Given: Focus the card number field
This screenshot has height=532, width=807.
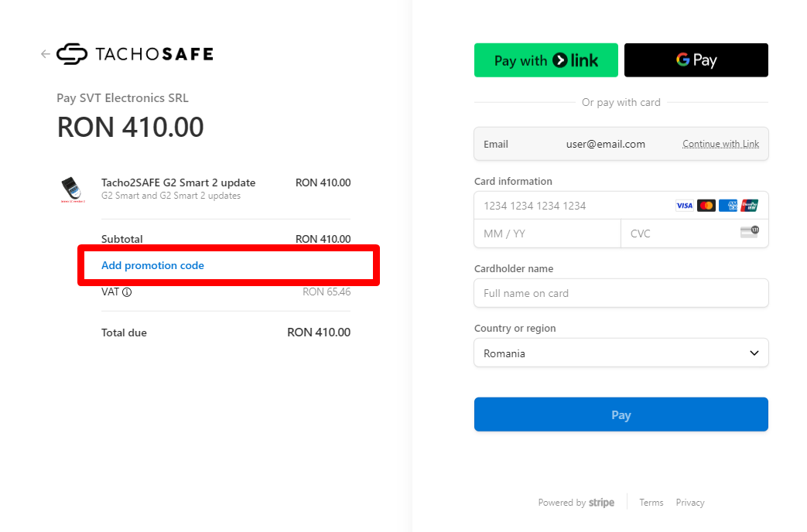Looking at the screenshot, I should coord(621,206).
